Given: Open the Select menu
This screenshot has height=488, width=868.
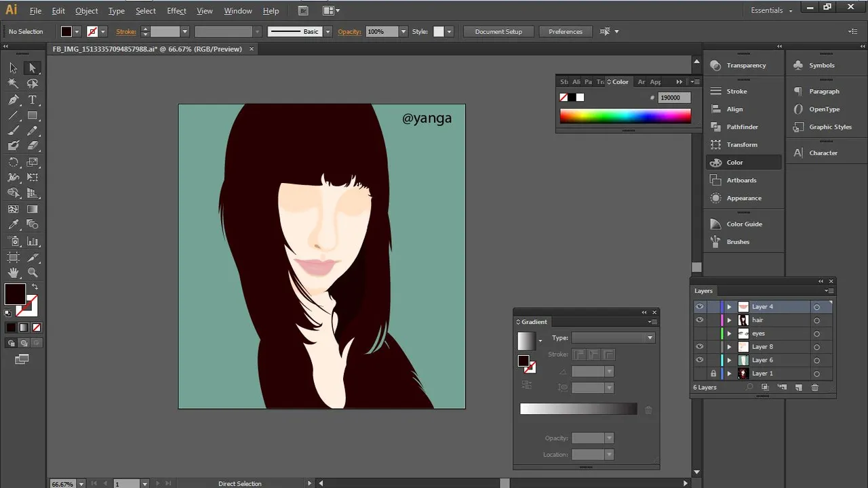Looking at the screenshot, I should [x=146, y=11].
